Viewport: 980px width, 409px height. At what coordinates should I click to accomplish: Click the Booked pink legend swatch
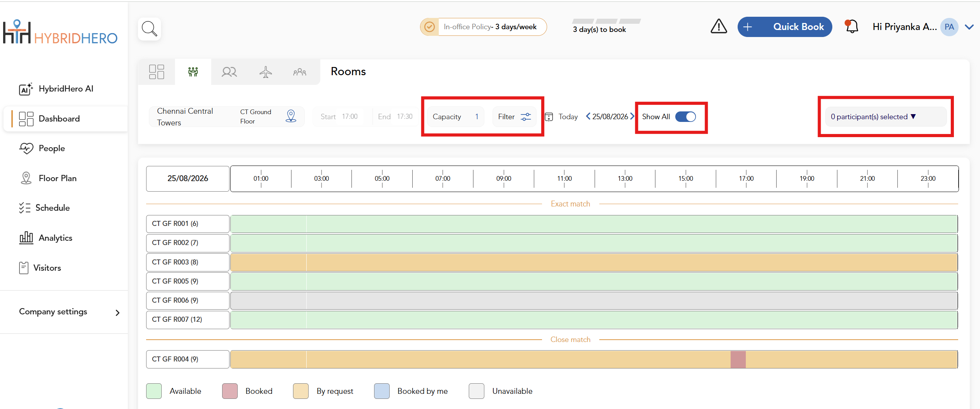click(230, 391)
